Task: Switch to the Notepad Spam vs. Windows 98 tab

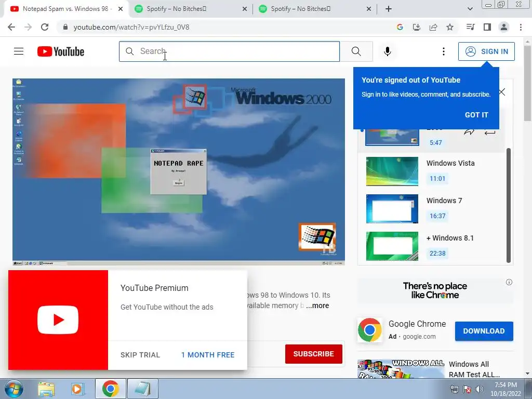Action: [x=67, y=9]
